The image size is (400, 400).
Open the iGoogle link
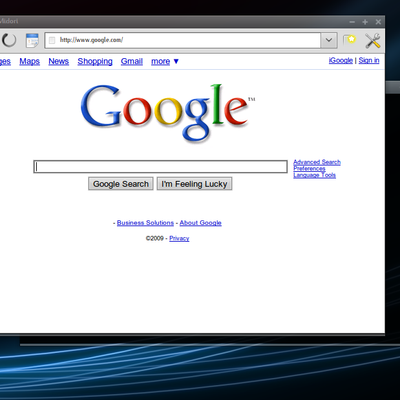point(341,60)
